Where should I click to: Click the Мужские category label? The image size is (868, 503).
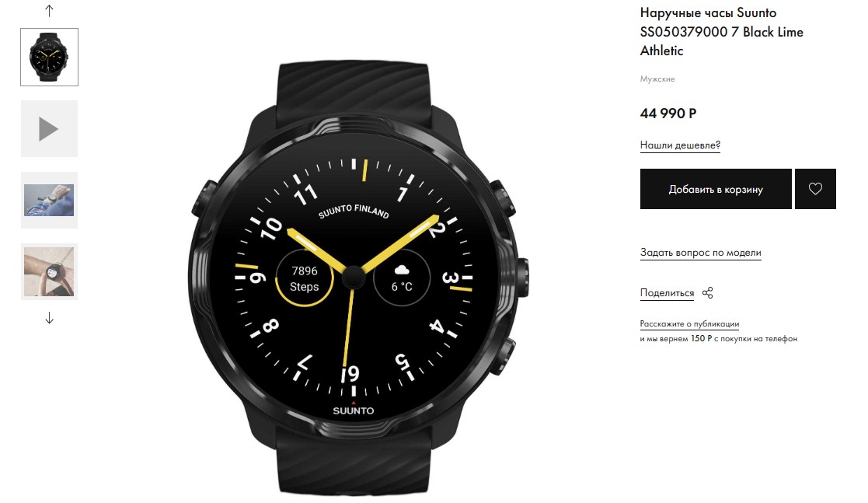pyautogui.click(x=657, y=79)
